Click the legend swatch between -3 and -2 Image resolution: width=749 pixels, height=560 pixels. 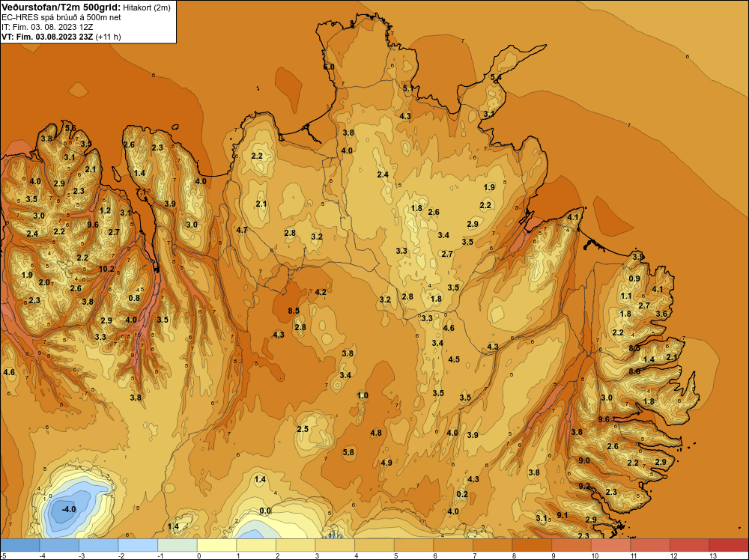(98, 545)
